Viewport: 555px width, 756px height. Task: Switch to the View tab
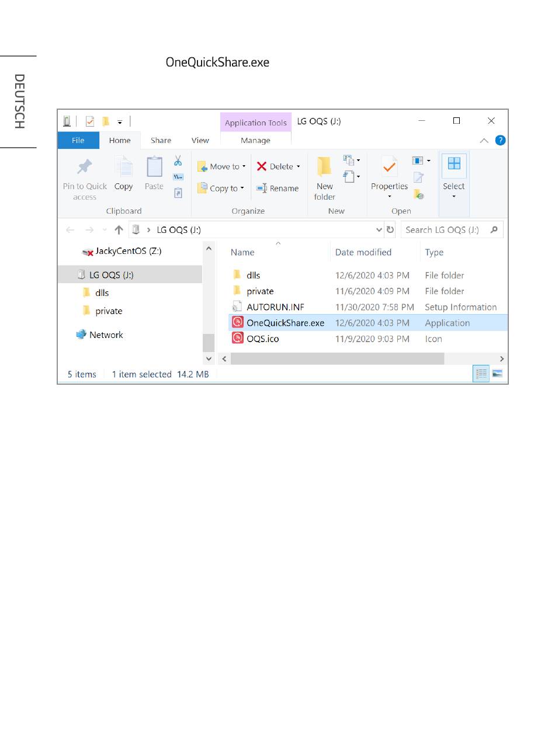(200, 141)
